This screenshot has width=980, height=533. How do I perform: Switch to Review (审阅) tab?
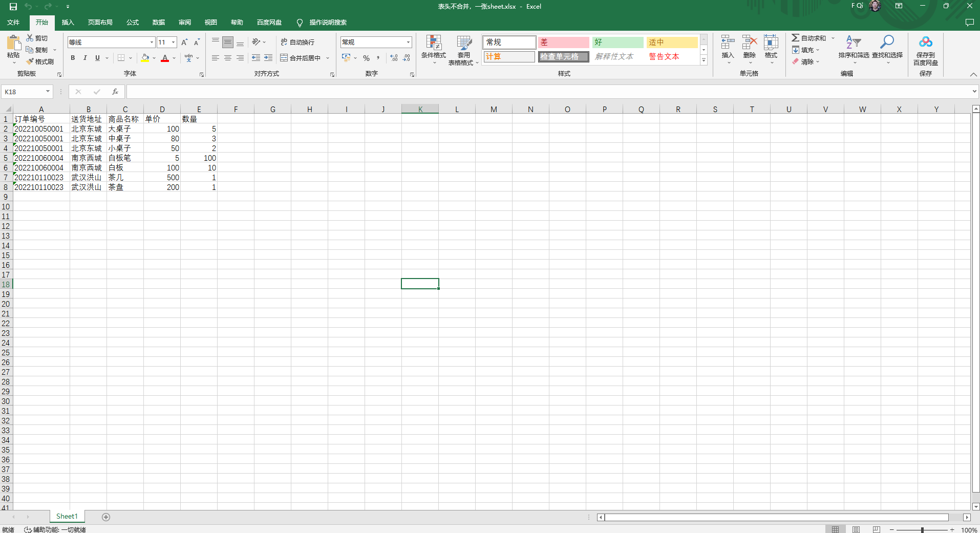click(x=185, y=23)
